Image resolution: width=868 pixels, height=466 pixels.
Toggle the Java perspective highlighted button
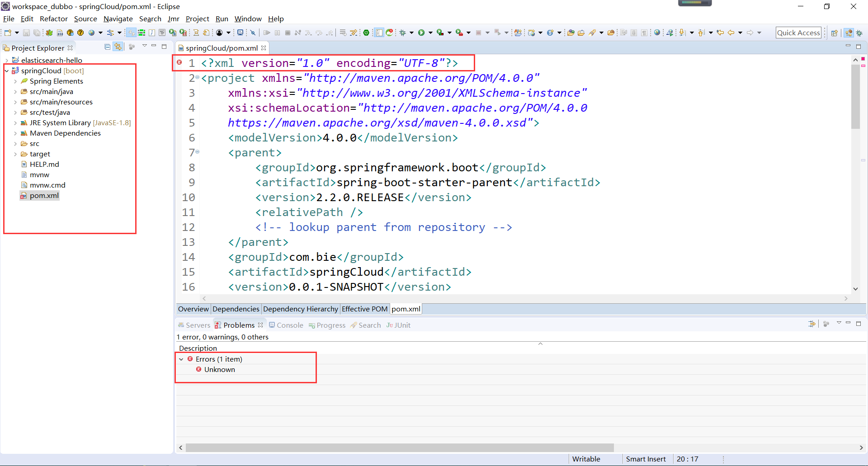(849, 33)
